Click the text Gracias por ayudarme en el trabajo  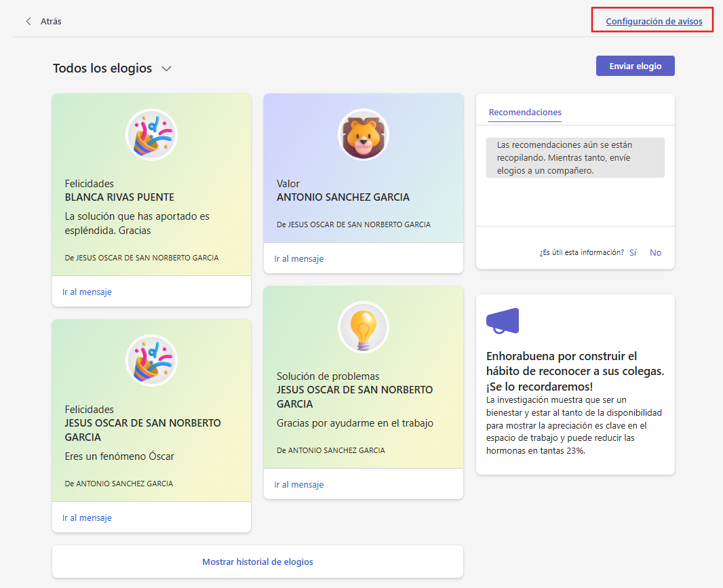tap(355, 423)
